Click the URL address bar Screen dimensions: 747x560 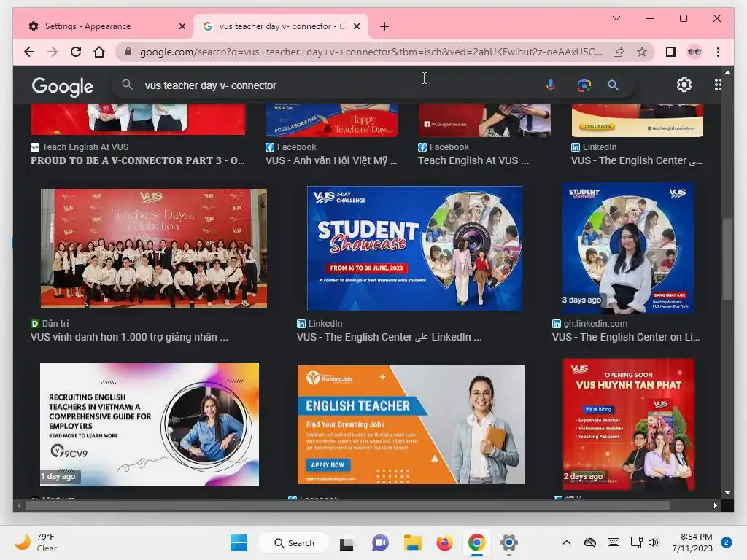click(371, 52)
